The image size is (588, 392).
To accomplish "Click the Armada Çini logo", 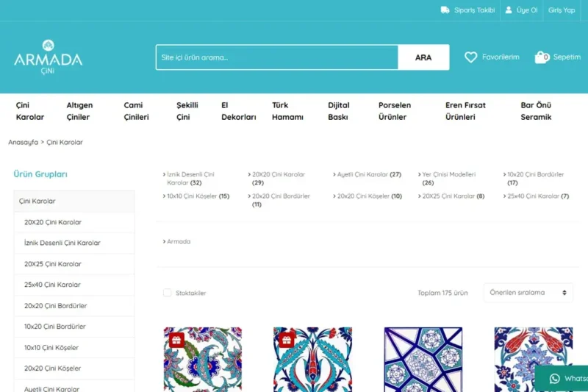I will pyautogui.click(x=48, y=57).
